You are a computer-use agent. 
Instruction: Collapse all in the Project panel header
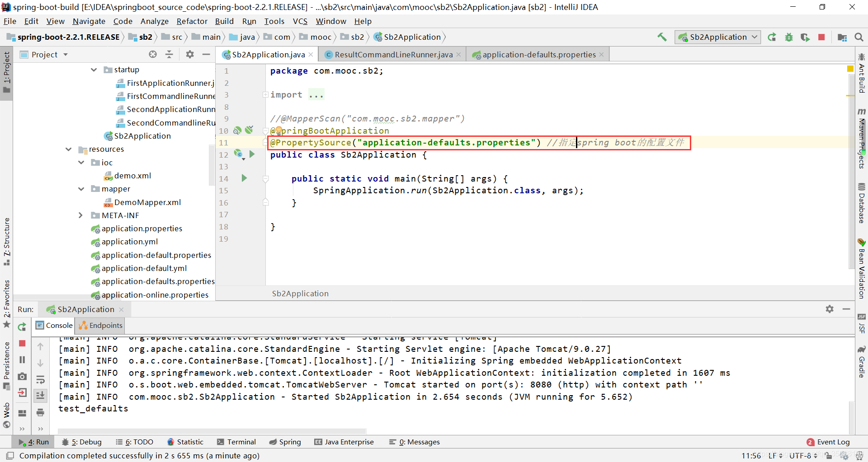coord(169,54)
